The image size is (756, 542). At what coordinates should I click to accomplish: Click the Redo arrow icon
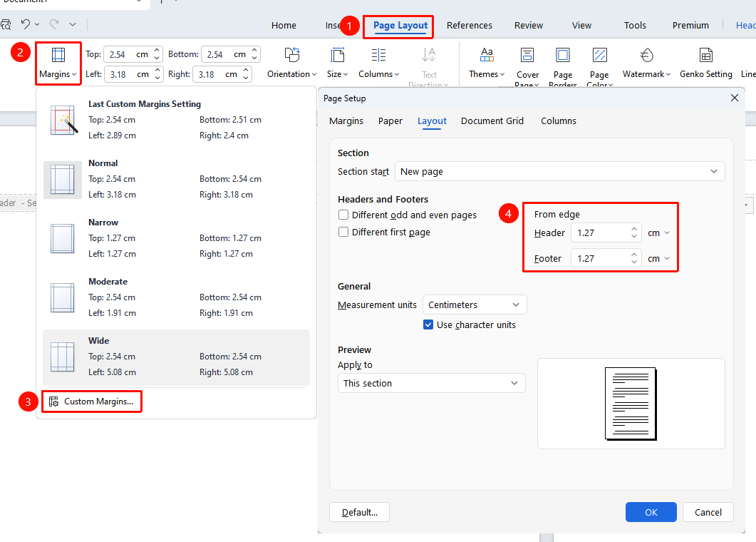click(x=54, y=24)
